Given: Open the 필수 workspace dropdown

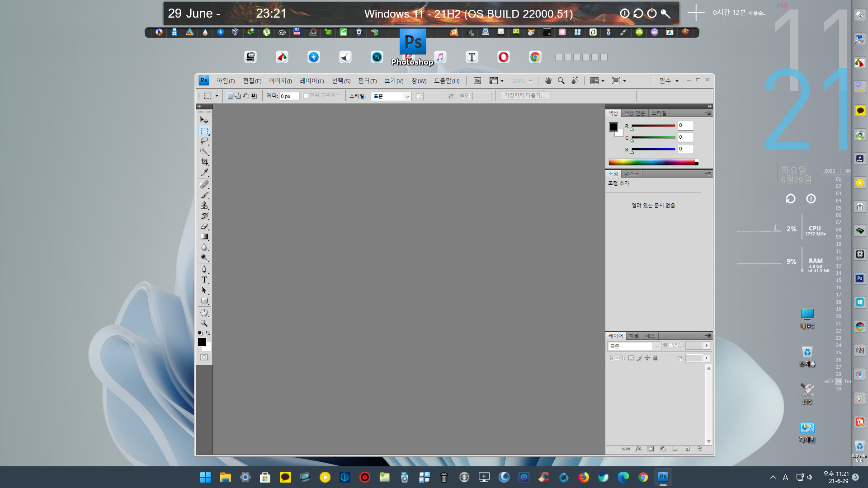Looking at the screenshot, I should click(669, 81).
